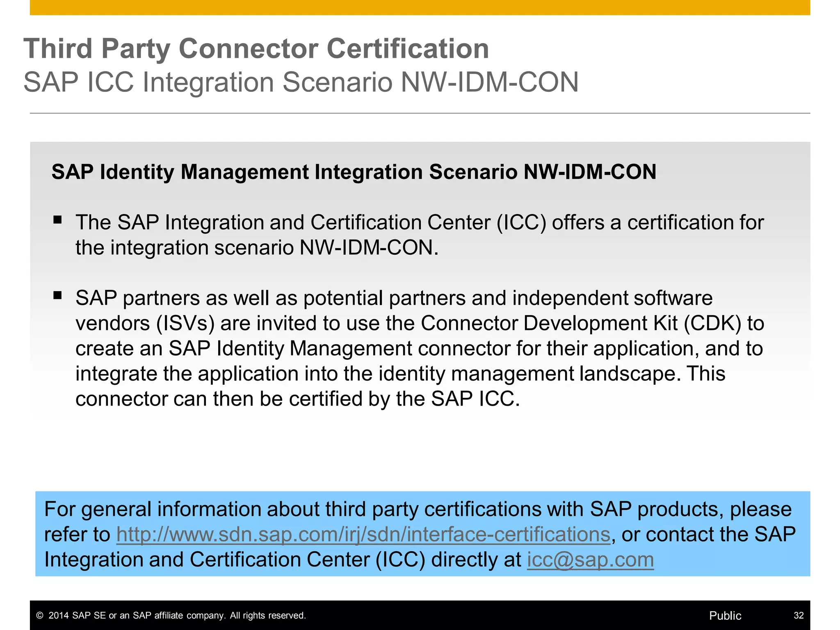Click the icc@sap.com email link
Screen dimensions: 840x630
click(590, 560)
